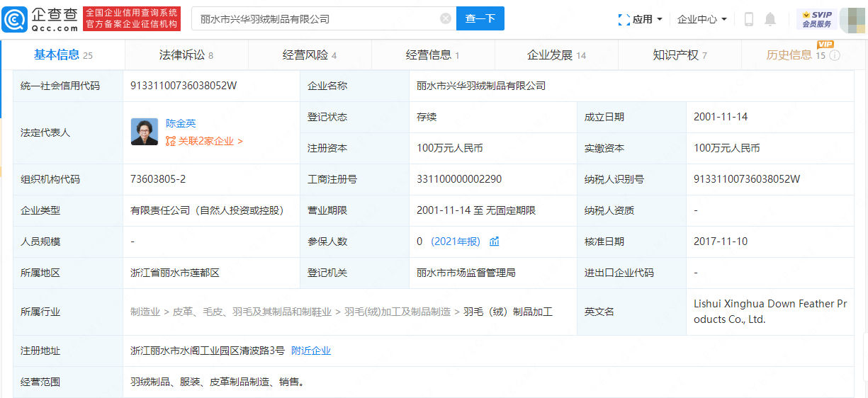
Task: Select business scope 羽绒制品、服装、皮革制品制造、销售
Action: point(217,382)
